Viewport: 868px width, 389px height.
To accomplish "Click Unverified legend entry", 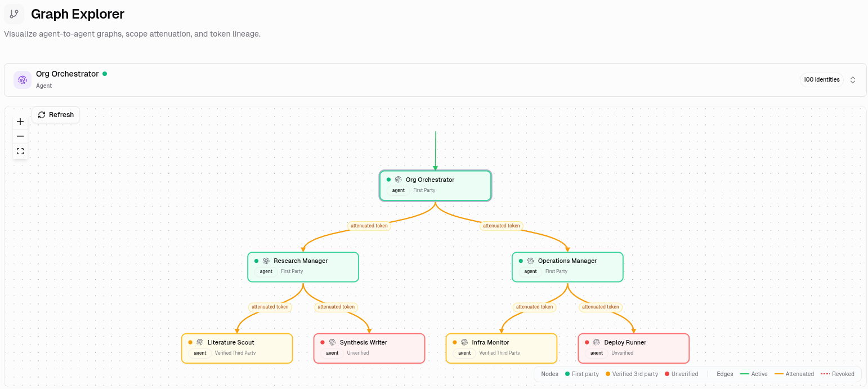I will (681, 374).
